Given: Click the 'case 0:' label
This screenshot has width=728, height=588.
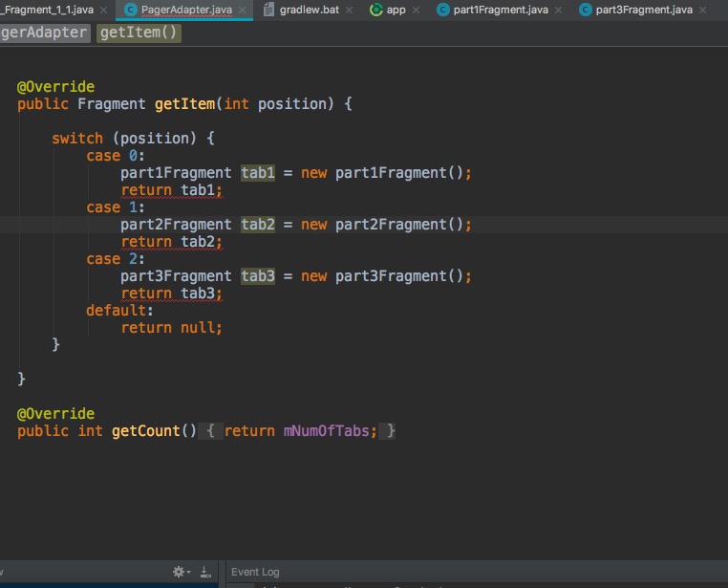Looking at the screenshot, I should 116,156.
